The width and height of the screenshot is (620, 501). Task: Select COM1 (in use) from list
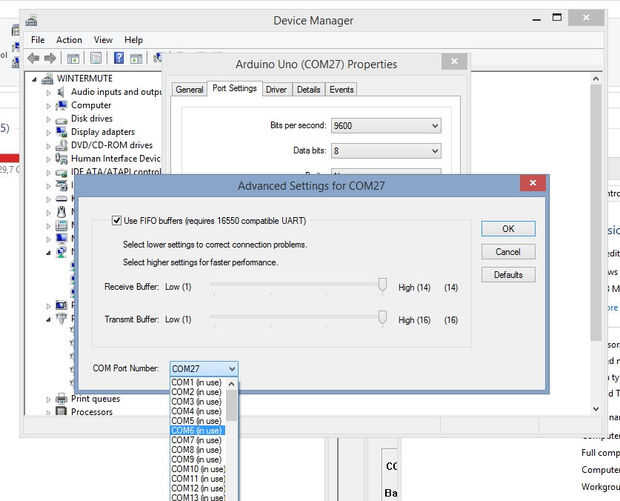point(198,382)
